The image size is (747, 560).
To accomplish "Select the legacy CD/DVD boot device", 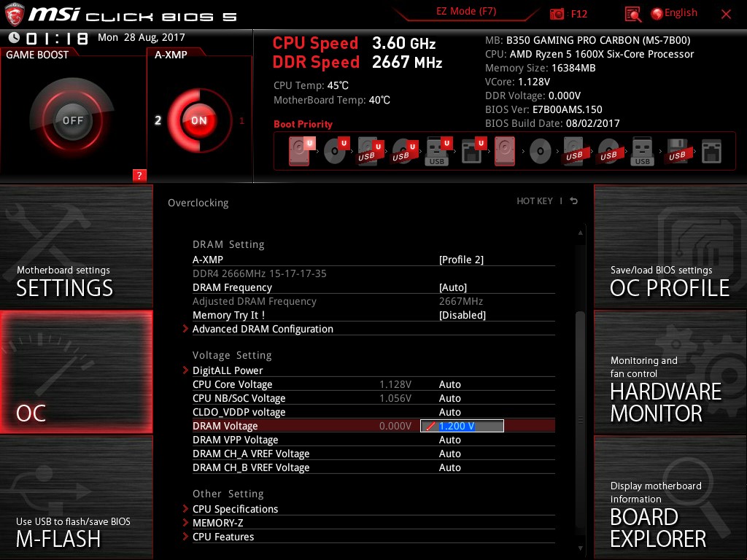I will click(x=541, y=152).
